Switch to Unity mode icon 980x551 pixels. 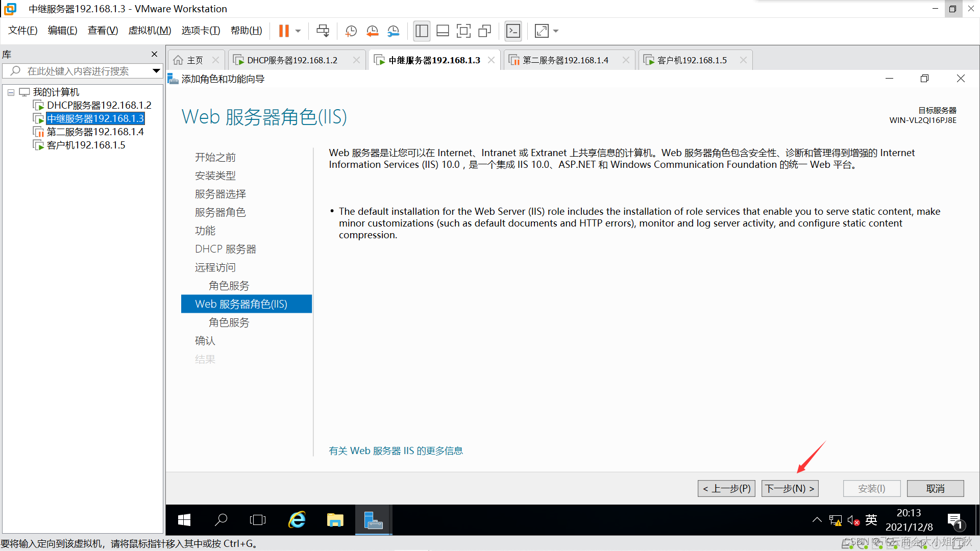[x=484, y=31]
